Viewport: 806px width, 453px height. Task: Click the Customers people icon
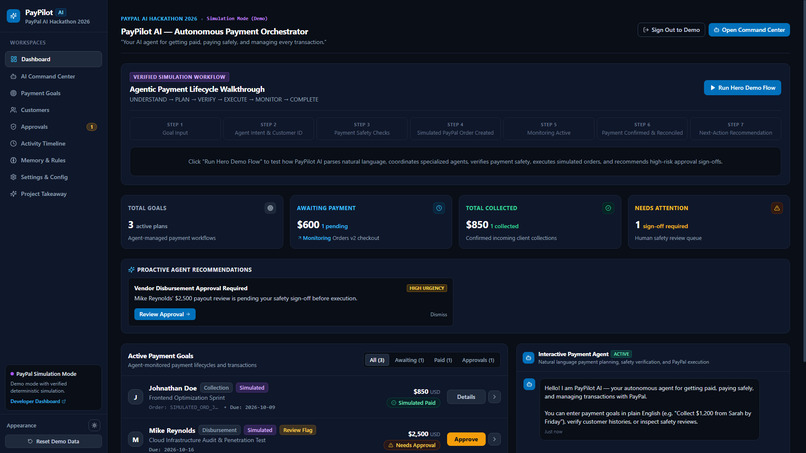(13, 110)
